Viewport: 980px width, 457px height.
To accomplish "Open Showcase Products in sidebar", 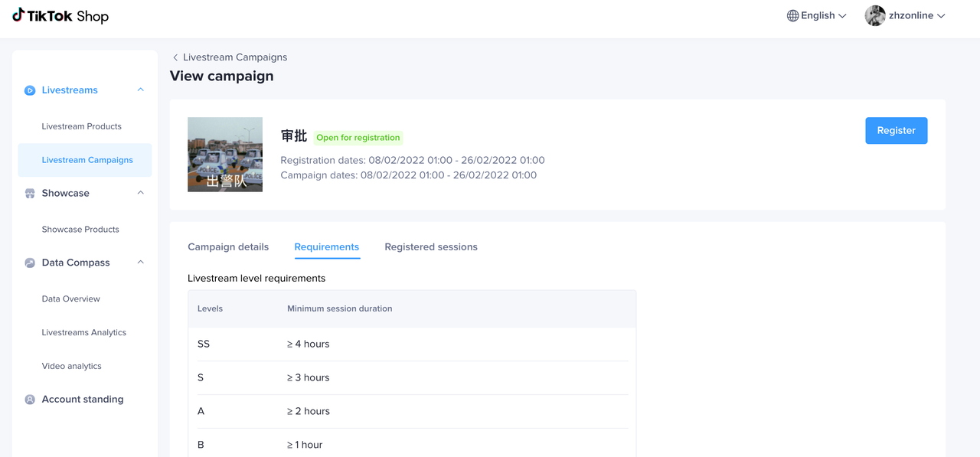I will [80, 230].
